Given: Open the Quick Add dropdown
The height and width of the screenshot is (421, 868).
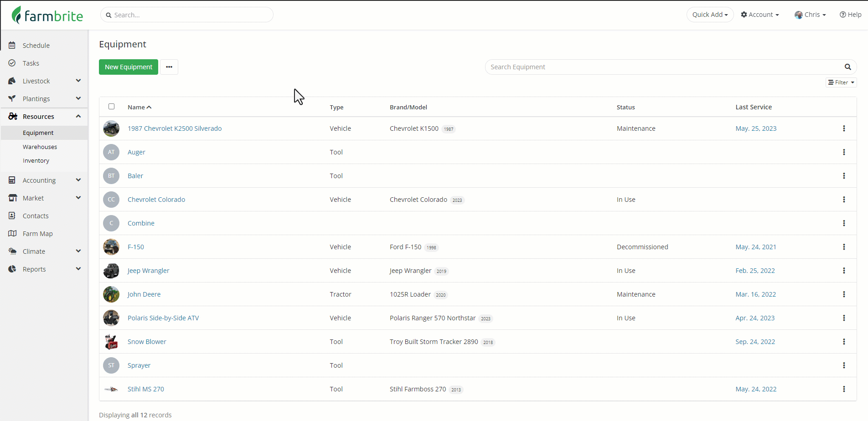Looking at the screenshot, I should [710, 15].
